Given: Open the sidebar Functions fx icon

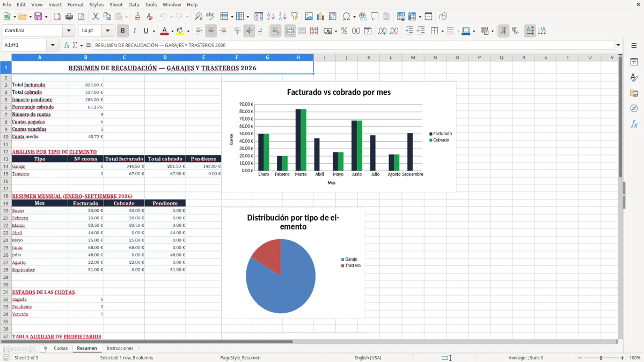Looking at the screenshot, I should [634, 124].
